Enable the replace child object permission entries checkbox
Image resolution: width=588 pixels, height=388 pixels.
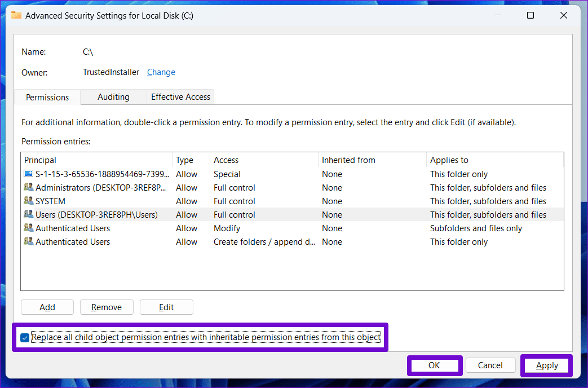click(24, 337)
